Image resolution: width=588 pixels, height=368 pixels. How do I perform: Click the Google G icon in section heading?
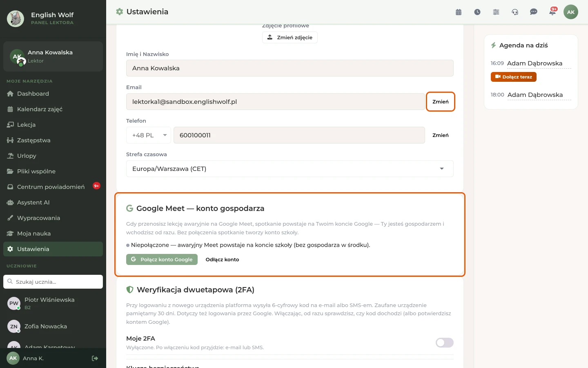click(x=130, y=208)
